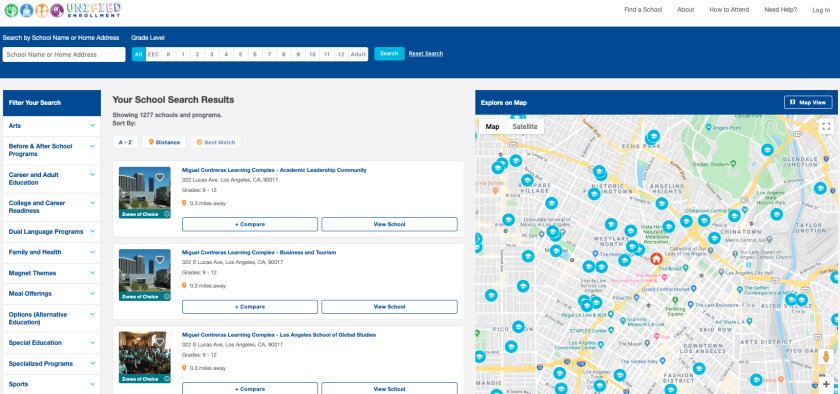Click the Unified Enrollment logo
The width and height of the screenshot is (840, 394).
click(63, 10)
